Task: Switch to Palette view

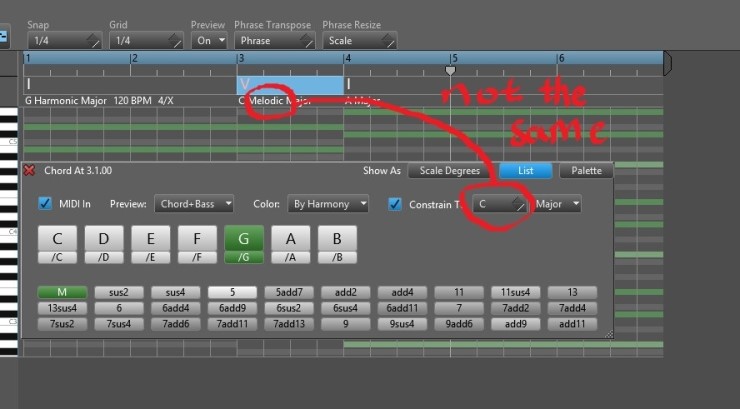Action: point(586,171)
